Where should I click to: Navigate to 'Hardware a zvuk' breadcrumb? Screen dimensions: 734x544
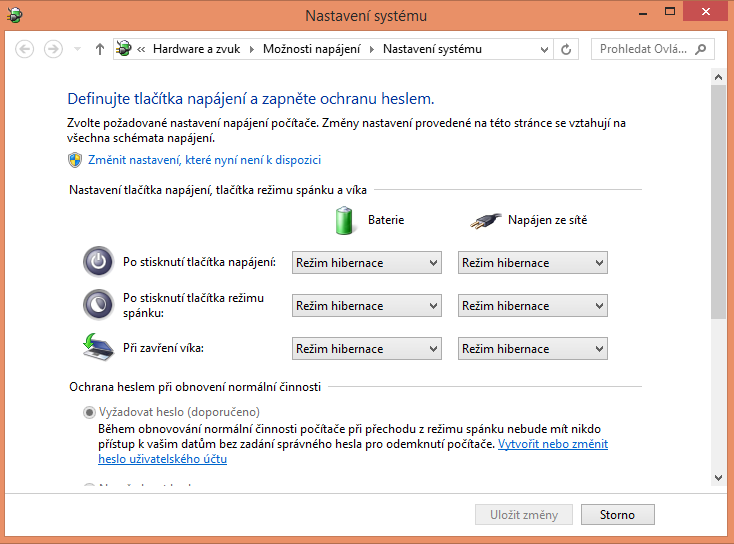[196, 49]
